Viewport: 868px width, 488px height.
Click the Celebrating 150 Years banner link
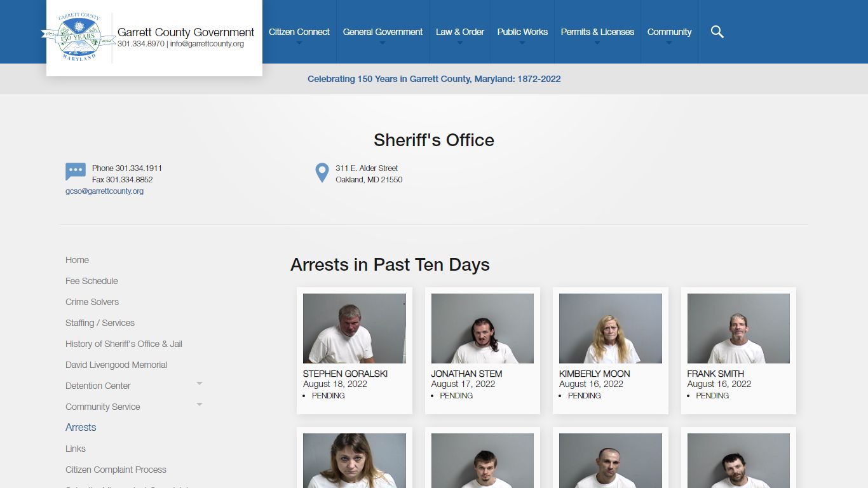[434, 79]
